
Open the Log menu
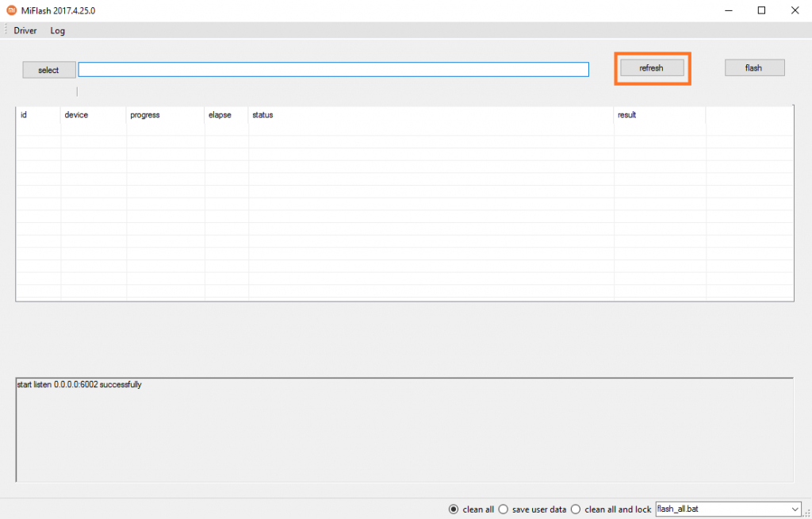57,31
